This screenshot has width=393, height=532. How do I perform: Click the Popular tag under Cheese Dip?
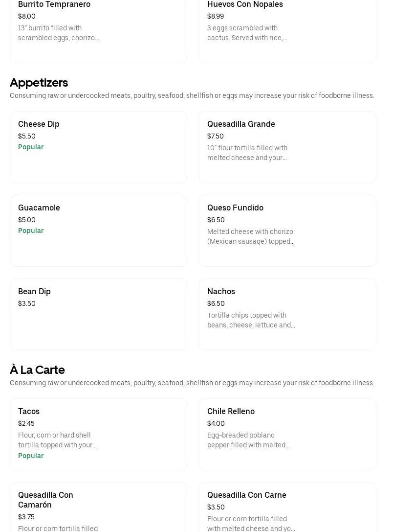click(x=31, y=147)
